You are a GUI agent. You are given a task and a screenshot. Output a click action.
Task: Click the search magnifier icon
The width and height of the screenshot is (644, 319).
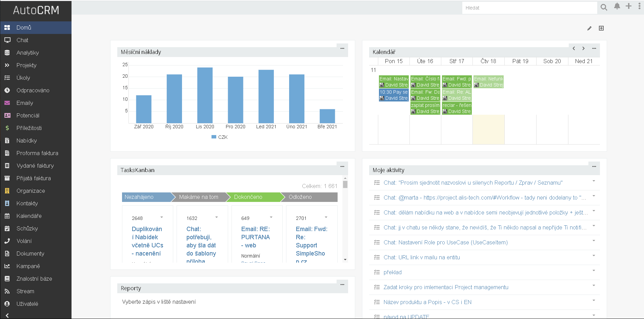pyautogui.click(x=604, y=7)
